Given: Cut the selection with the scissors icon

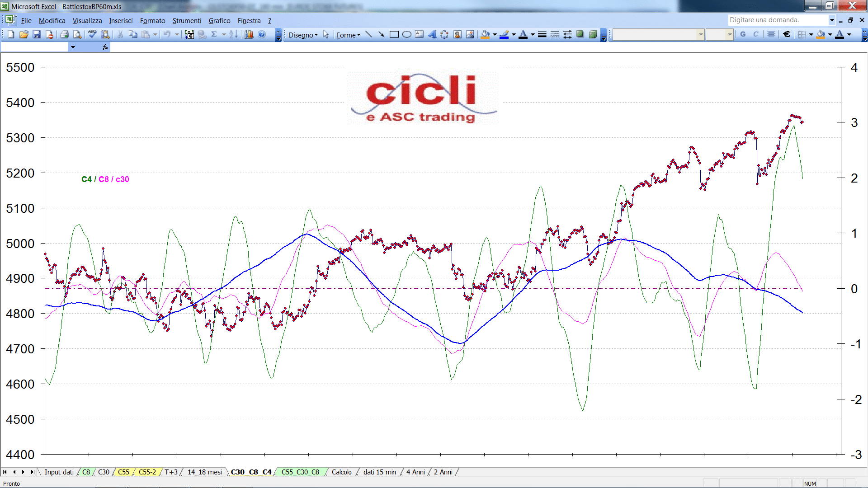Looking at the screenshot, I should pos(120,34).
